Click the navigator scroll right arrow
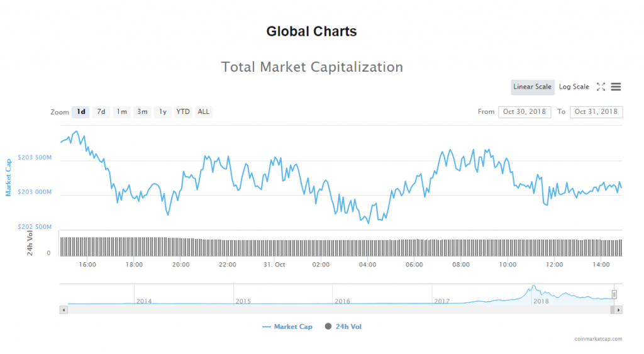Viewport: 644px width, 354px height. 619,310
